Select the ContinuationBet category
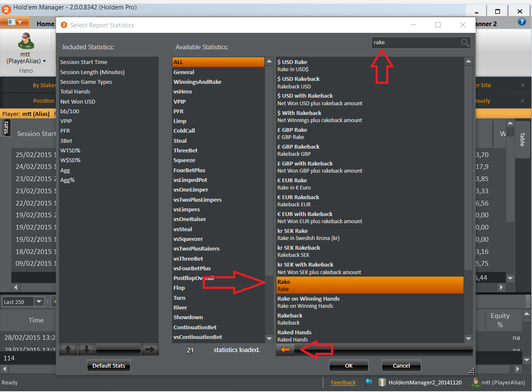The image size is (532, 392). (218, 327)
